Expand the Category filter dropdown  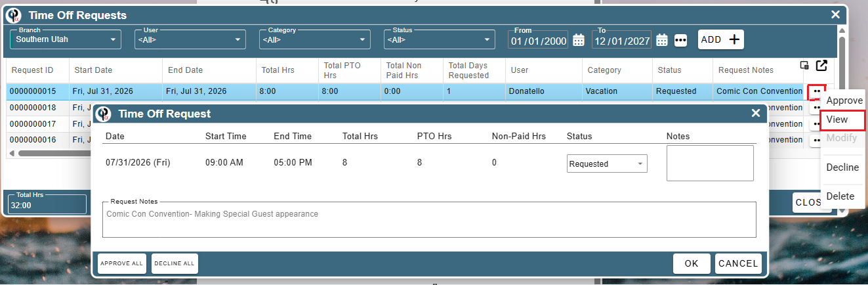click(315, 39)
